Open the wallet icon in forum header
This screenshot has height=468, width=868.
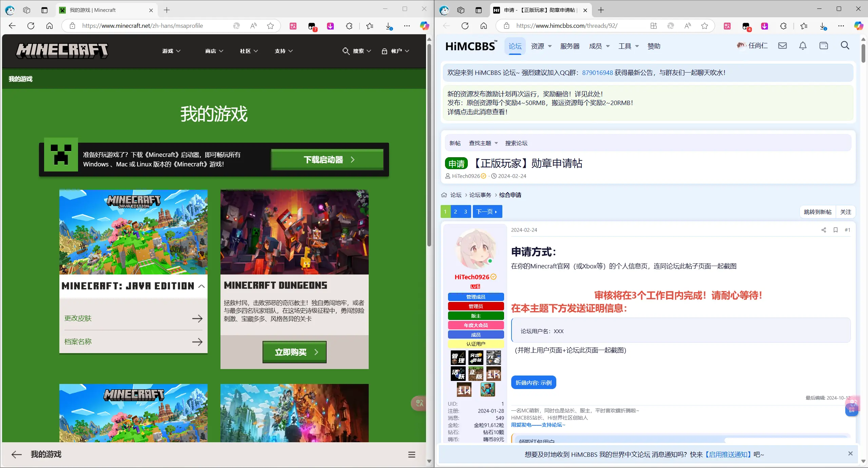coord(824,45)
